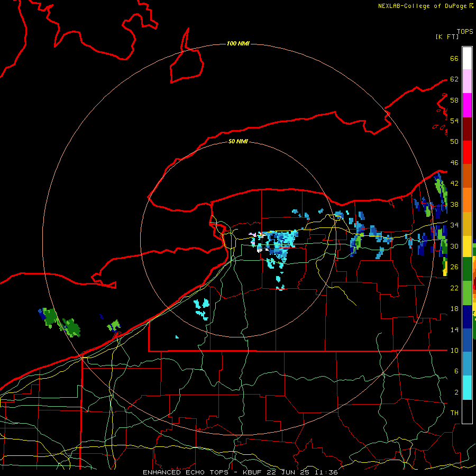Click the KBUF station identifier in caption
This screenshot has height=476, width=476.
click(x=253, y=472)
